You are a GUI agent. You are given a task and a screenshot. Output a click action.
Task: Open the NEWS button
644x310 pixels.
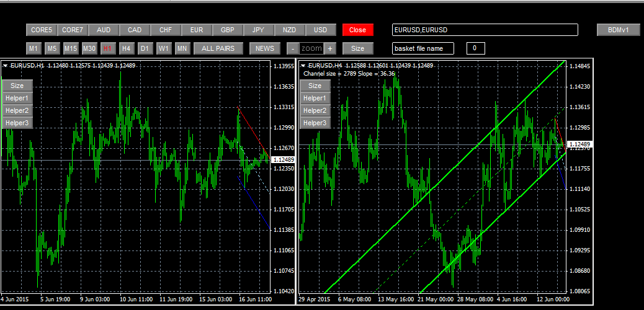coord(265,48)
